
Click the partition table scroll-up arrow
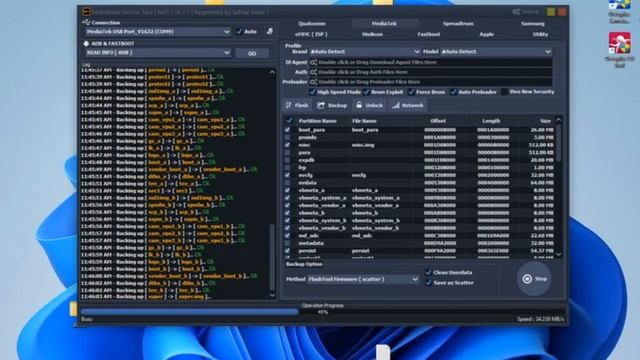pos(558,120)
